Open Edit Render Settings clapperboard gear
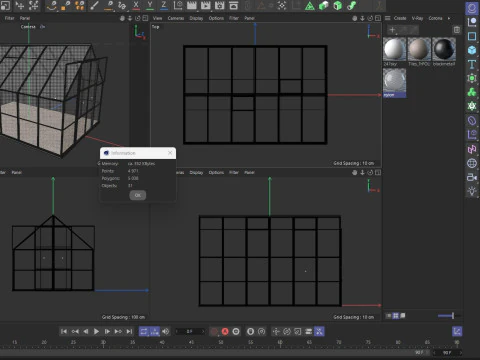Viewport: 480px width, 360px height. [220, 5]
